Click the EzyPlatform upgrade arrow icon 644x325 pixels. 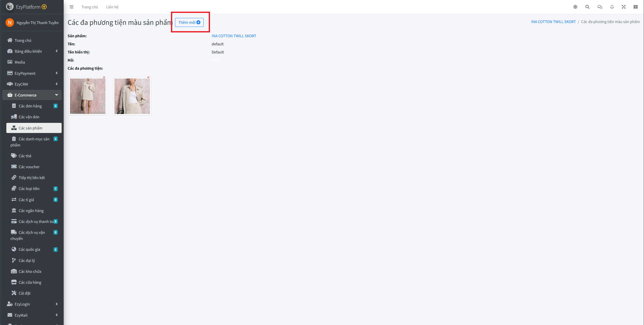coord(44,7)
